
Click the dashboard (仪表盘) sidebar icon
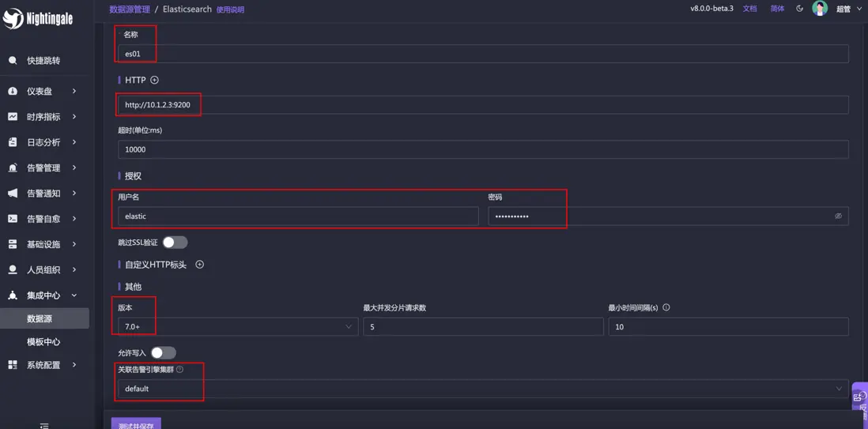coord(13,92)
